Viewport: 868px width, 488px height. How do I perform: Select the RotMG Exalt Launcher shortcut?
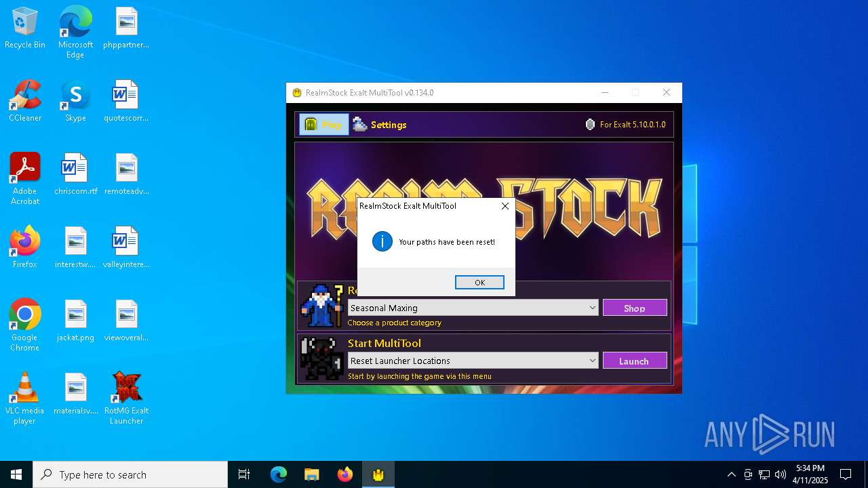point(126,399)
